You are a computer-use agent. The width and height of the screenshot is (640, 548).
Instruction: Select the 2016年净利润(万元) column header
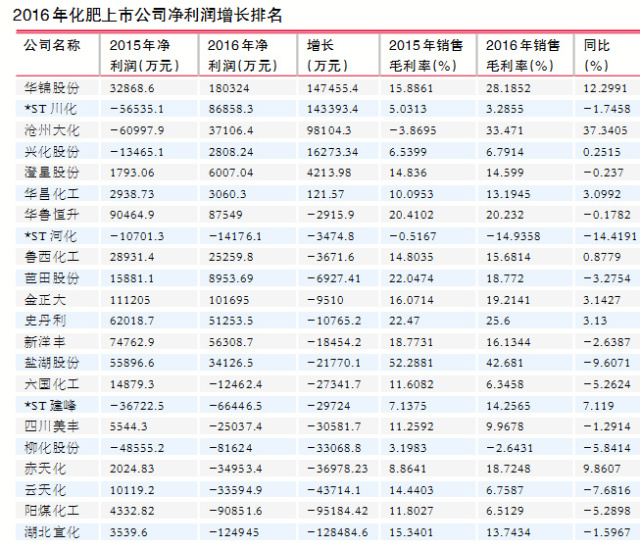click(x=242, y=55)
